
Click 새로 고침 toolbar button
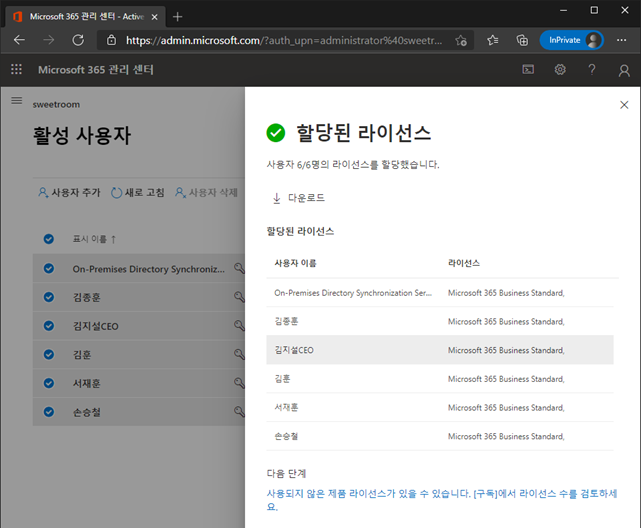pyautogui.click(x=138, y=192)
